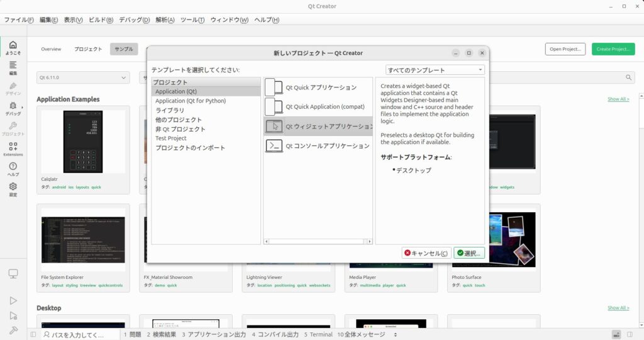This screenshot has width=644, height=340.
Task: Open the Extensions mode icon
Action: click(x=13, y=149)
